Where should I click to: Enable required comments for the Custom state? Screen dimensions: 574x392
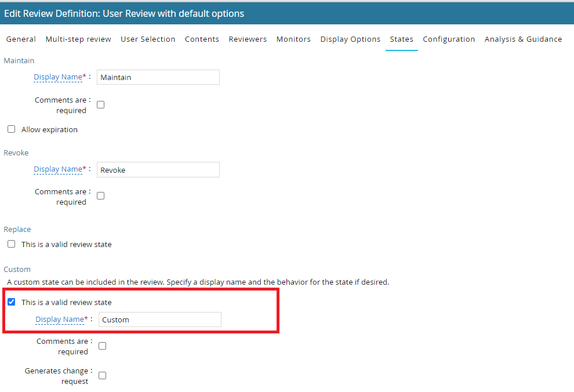pos(103,346)
